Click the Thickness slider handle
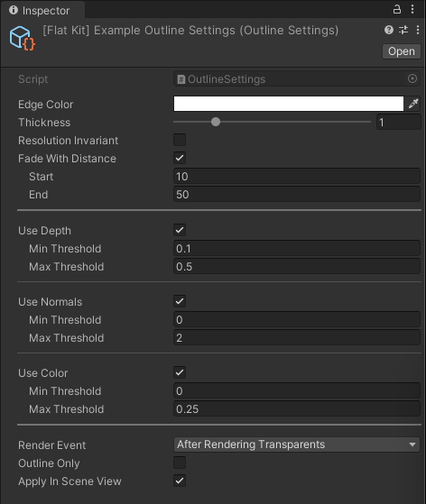Viewport: 426px width, 504px height. pyautogui.click(x=216, y=122)
